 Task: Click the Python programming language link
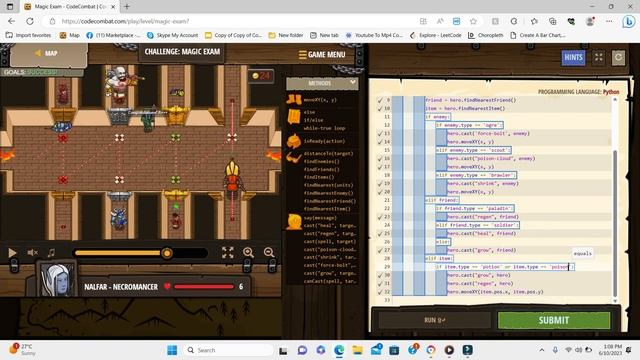coord(611,92)
